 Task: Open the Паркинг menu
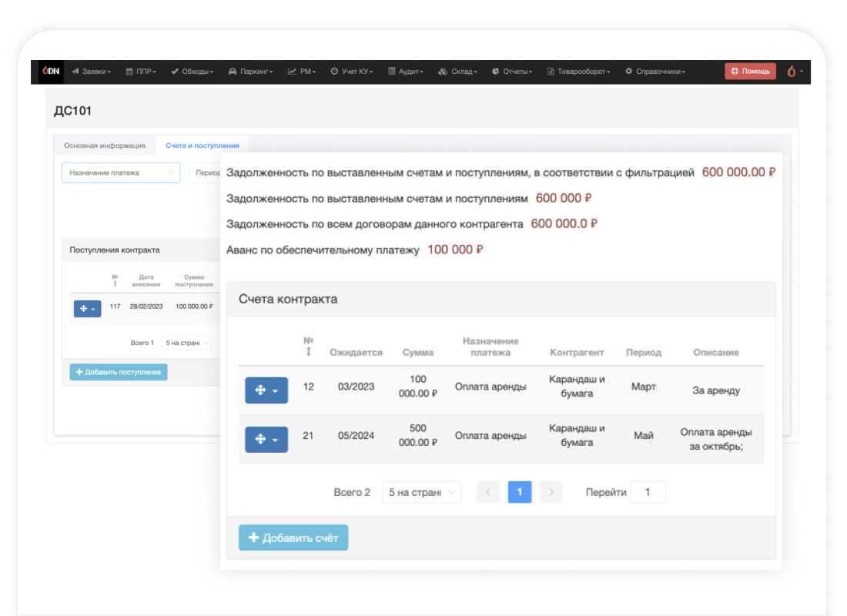pos(250,72)
